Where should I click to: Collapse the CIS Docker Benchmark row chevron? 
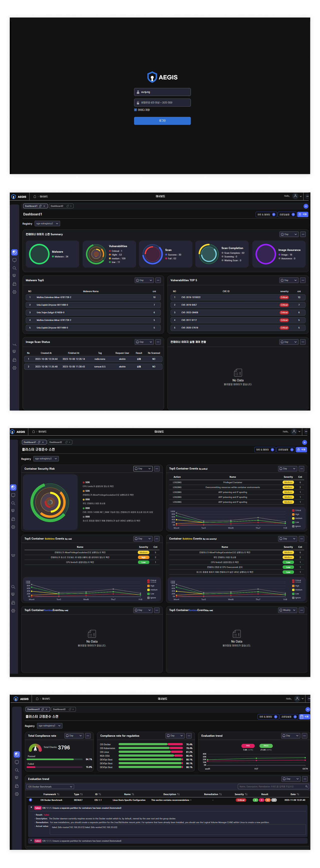point(30,800)
